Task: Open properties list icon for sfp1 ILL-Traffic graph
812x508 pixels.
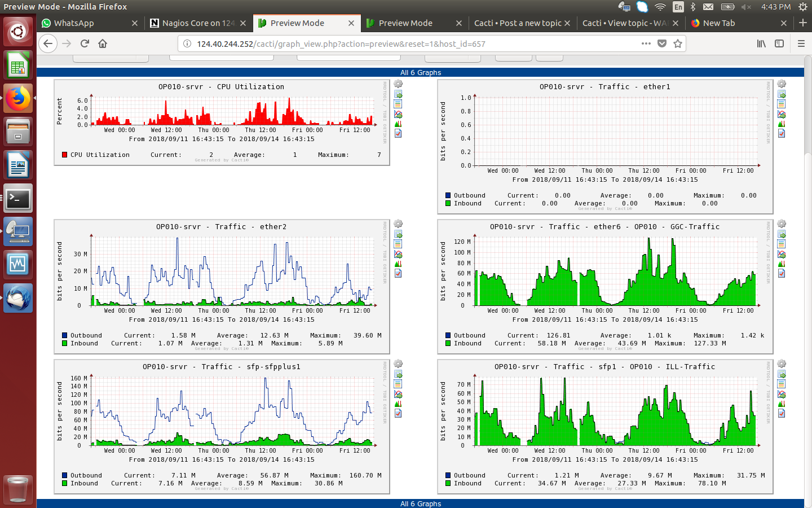Action: [782, 384]
